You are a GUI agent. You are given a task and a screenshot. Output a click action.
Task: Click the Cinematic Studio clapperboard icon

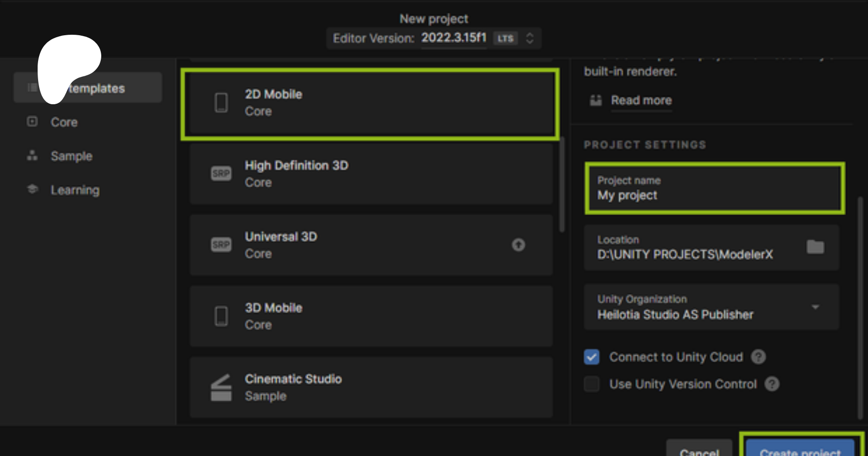[221, 387]
